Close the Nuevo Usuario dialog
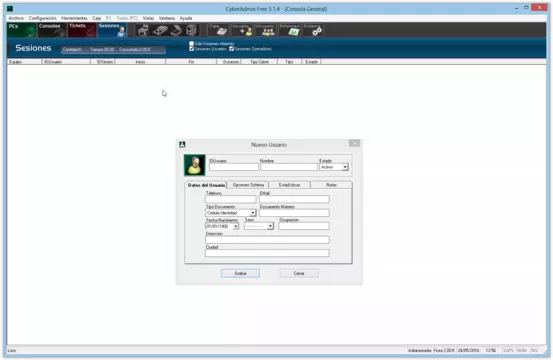Viewport: 553px width, 360px height. tap(354, 143)
